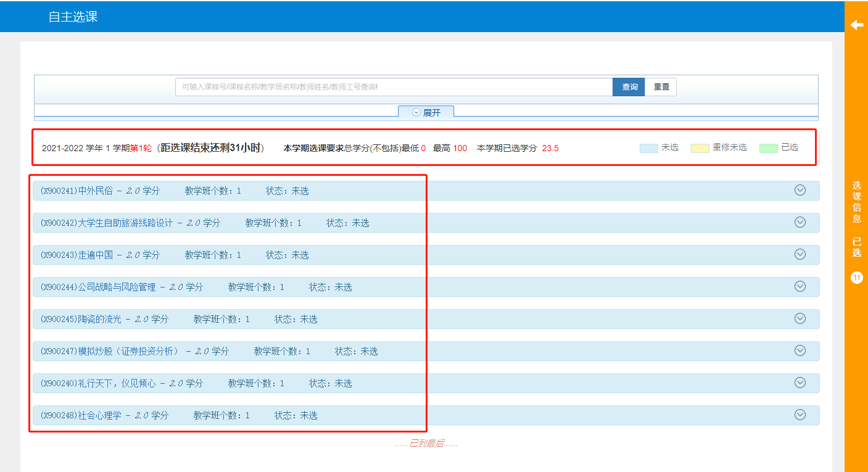Click the back arrow in orange sidebar
Viewport: 868px width, 472px height.
pyautogui.click(x=856, y=25)
